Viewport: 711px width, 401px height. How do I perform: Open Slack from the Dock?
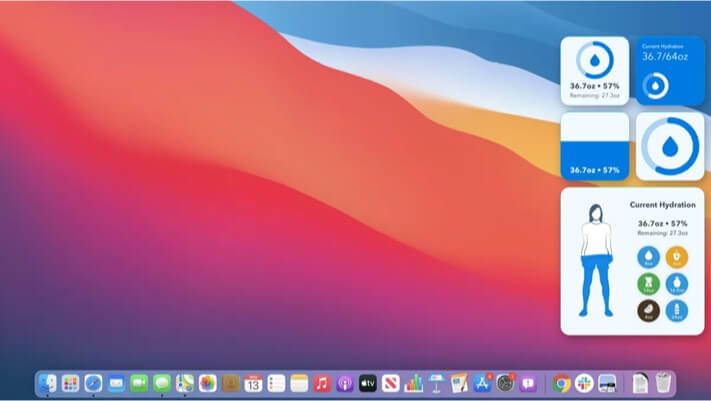(x=584, y=384)
